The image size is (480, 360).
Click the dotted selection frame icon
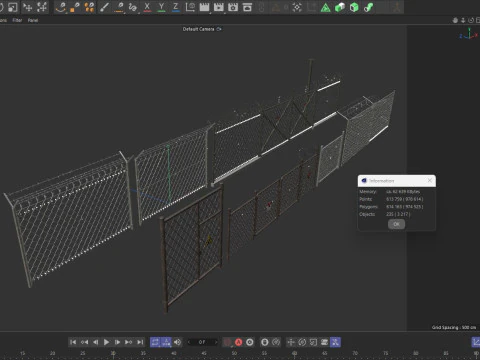pyautogui.click(x=297, y=7)
